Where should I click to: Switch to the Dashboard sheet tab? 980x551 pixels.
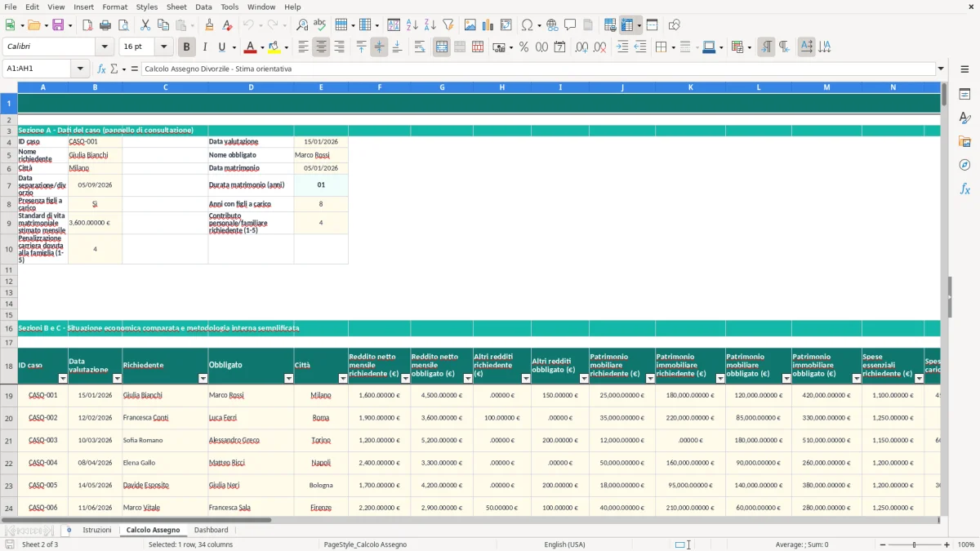[211, 530]
